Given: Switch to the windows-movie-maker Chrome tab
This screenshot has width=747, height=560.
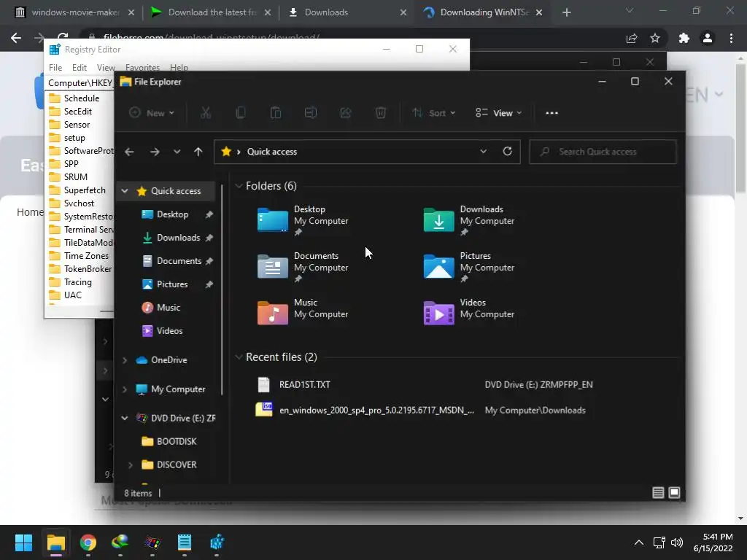Looking at the screenshot, I should point(75,12).
